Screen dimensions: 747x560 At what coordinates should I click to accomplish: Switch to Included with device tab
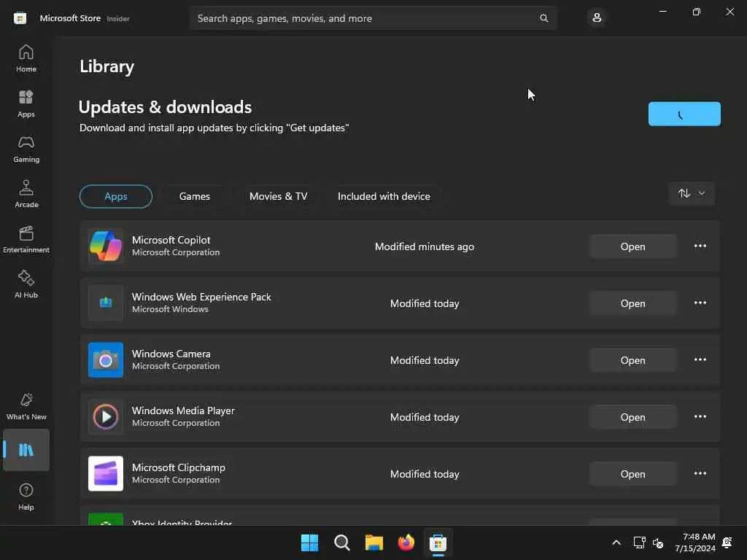point(384,196)
